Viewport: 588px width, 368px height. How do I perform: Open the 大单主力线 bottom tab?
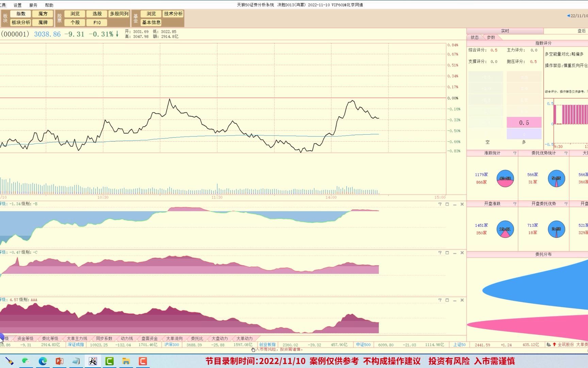click(x=77, y=338)
